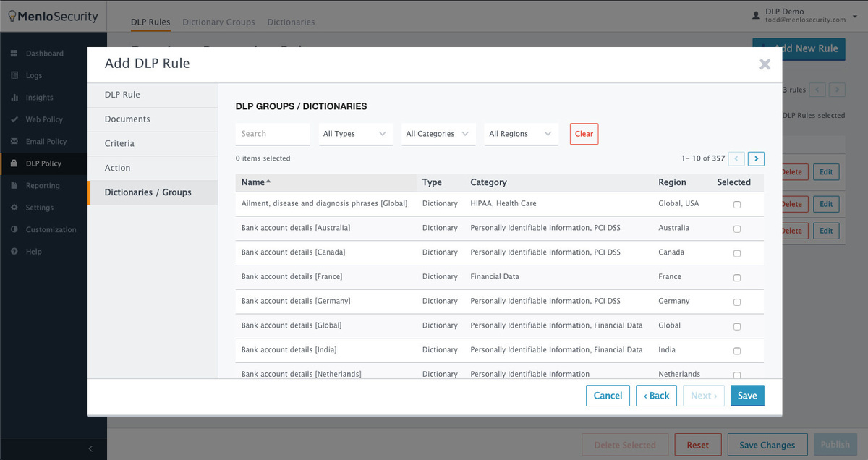Check Bank account details [India]
Image resolution: width=868 pixels, height=460 pixels.
[x=737, y=352]
